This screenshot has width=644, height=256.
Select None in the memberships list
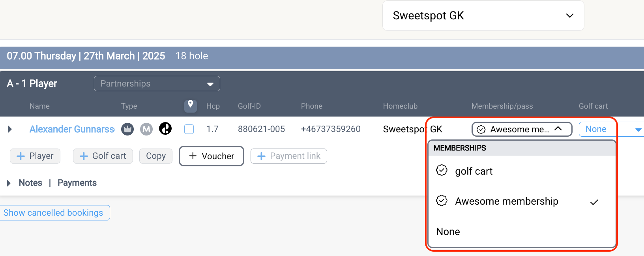point(448,232)
